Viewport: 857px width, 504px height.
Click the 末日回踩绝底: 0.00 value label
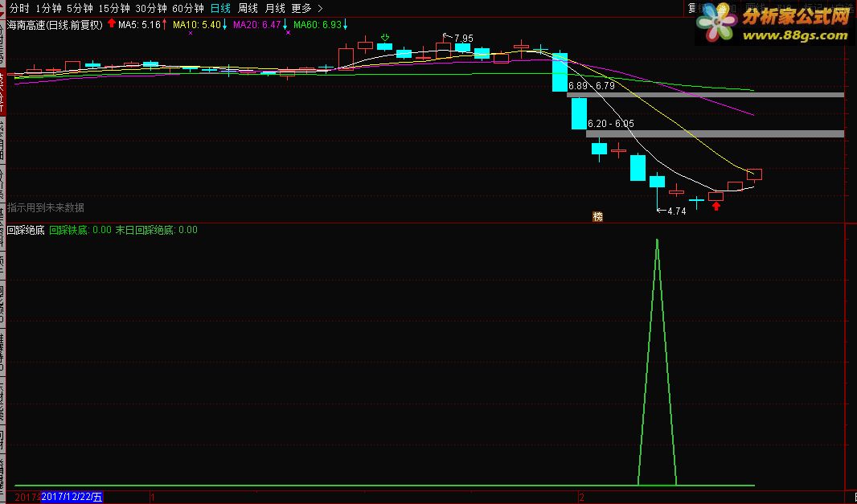tap(156, 230)
